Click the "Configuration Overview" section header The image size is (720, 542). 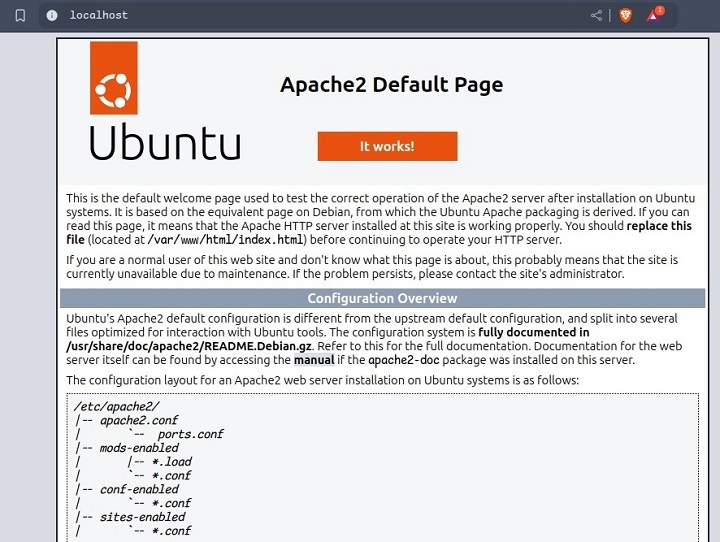click(382, 298)
